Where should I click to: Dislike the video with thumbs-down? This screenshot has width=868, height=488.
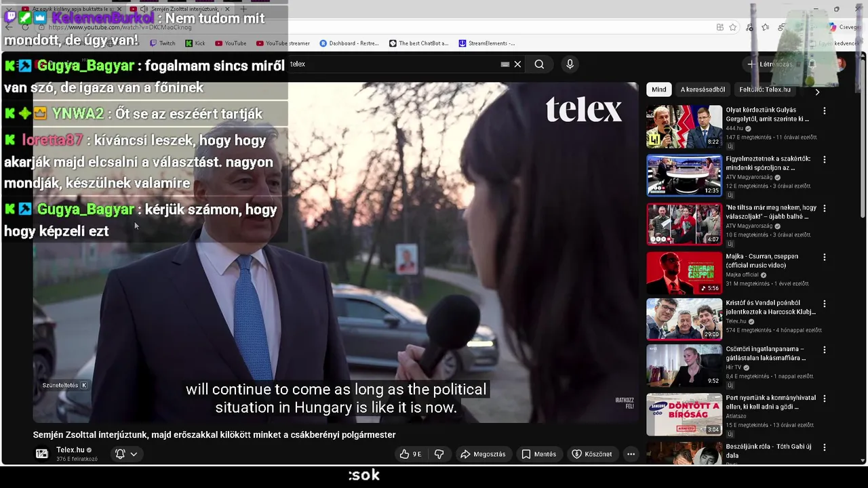tap(439, 454)
